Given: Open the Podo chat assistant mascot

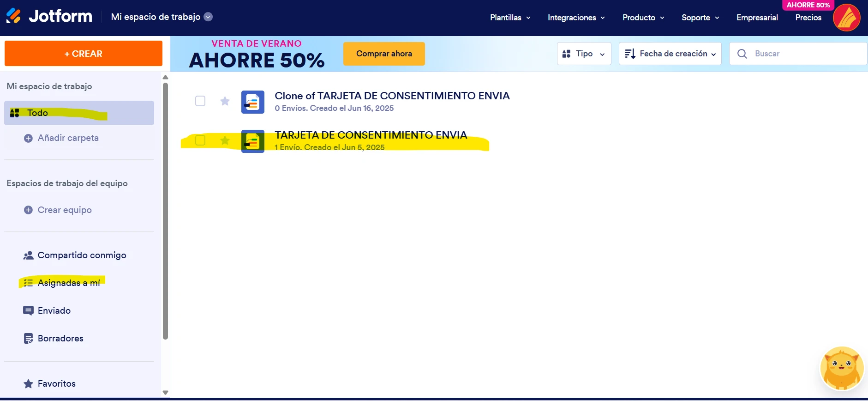Looking at the screenshot, I should coord(842,369).
